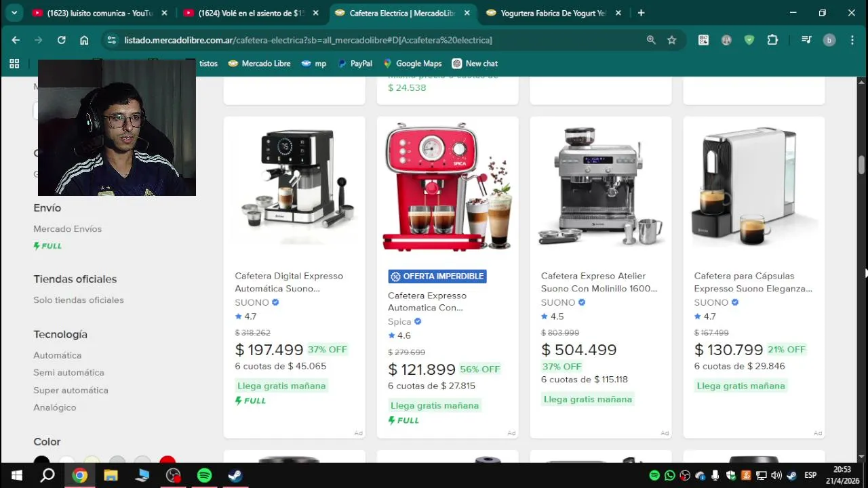Filter technology by Automática
Viewport: 868px width, 488px height.
58,355
